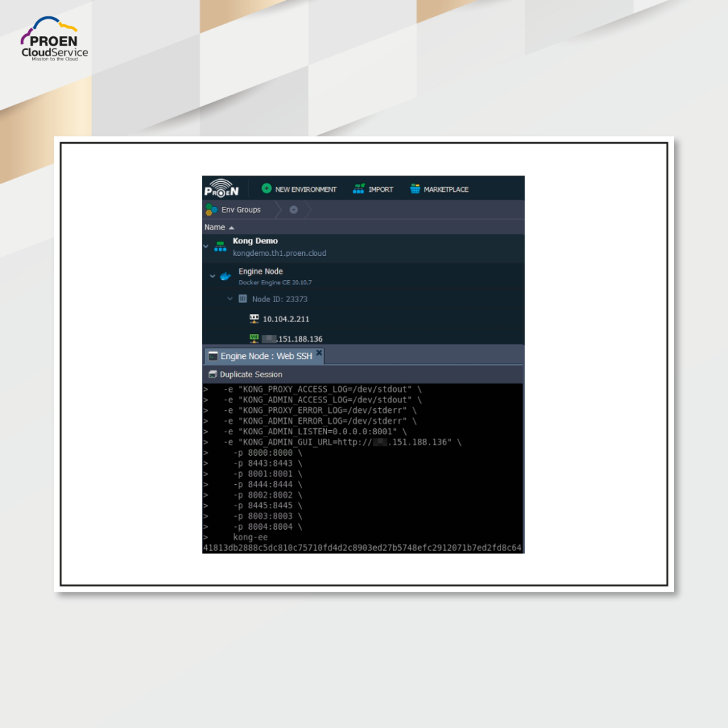728x728 pixels.
Task: Click the Docker whale icon
Action: point(225,277)
